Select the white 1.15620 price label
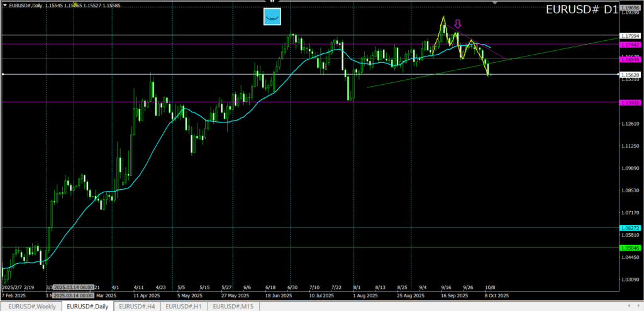This screenshot has height=311, width=644. (630, 74)
